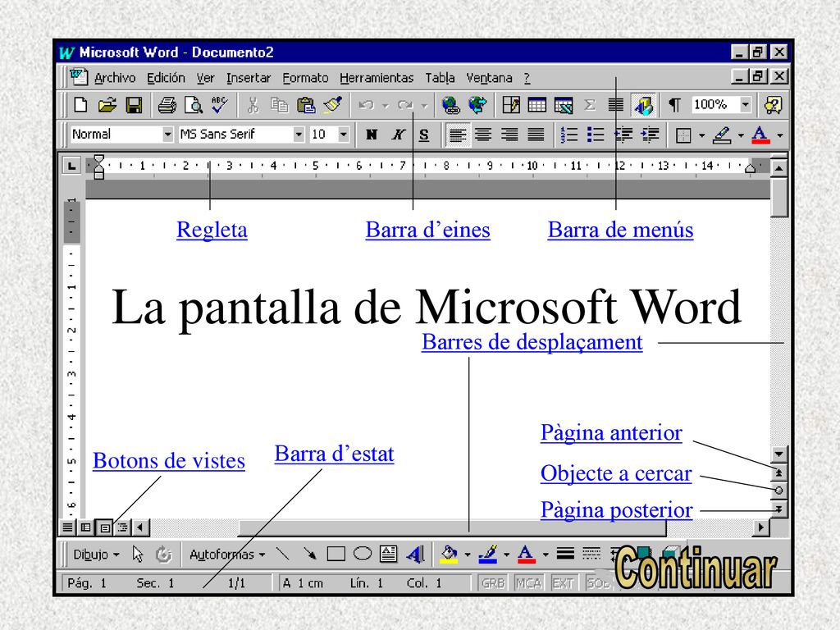Toggle underline with the S button

click(424, 135)
